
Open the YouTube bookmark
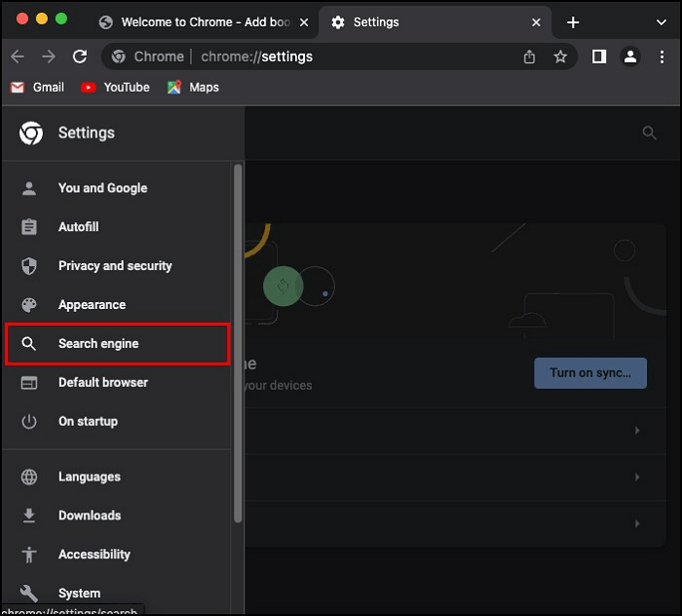coord(115,87)
